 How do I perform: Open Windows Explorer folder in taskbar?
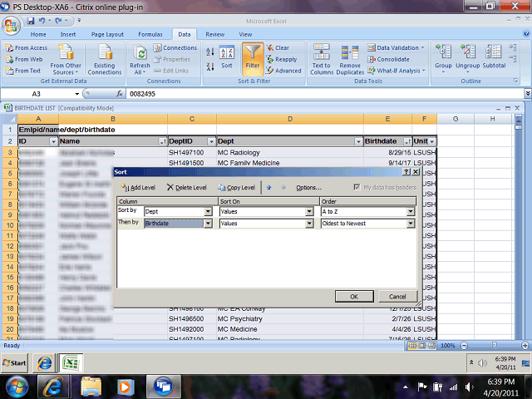pos(91,387)
